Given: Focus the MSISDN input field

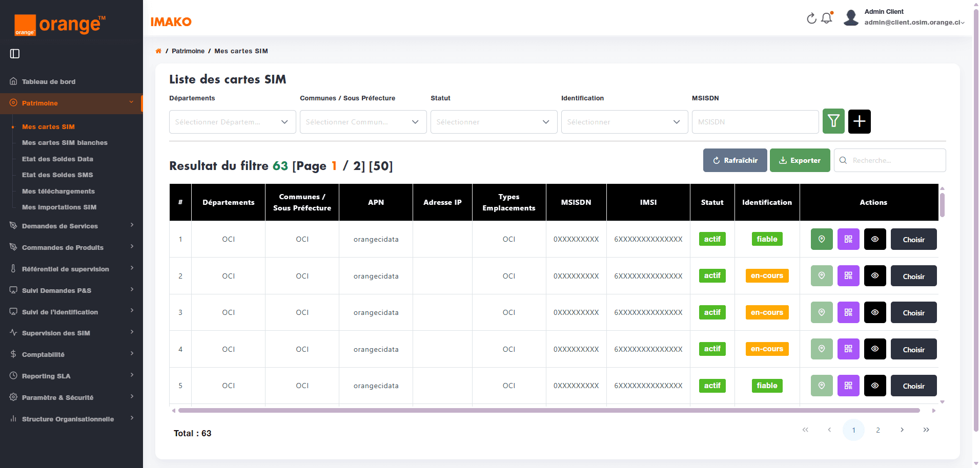Looking at the screenshot, I should 756,122.
